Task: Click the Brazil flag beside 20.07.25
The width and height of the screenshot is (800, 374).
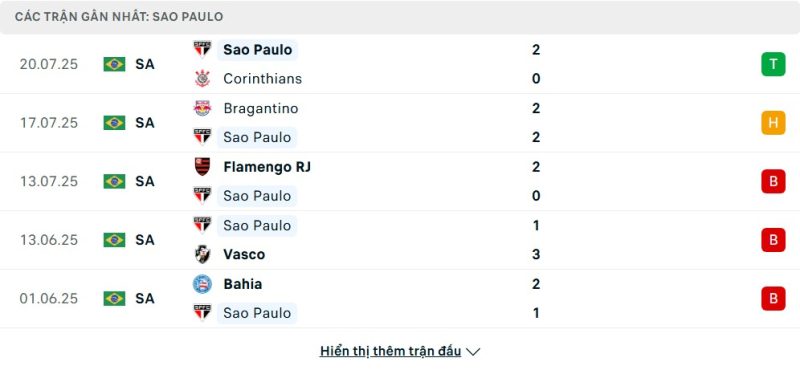Action: pyautogui.click(x=114, y=64)
